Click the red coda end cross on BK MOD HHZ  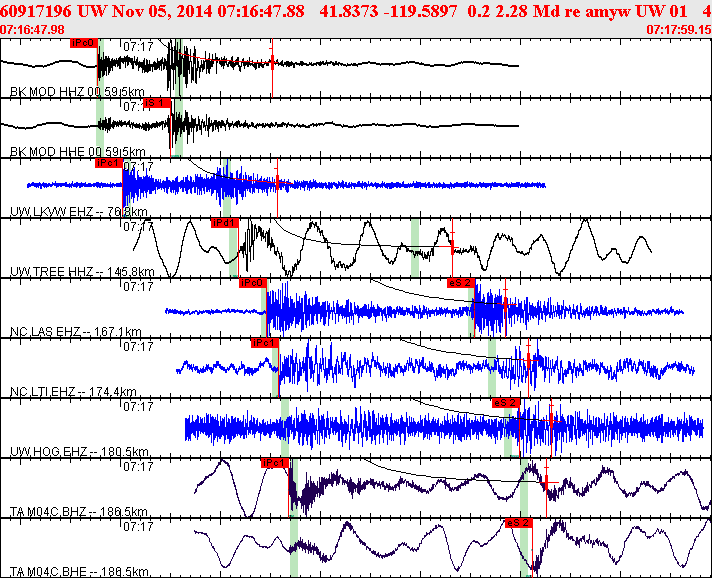point(272,63)
